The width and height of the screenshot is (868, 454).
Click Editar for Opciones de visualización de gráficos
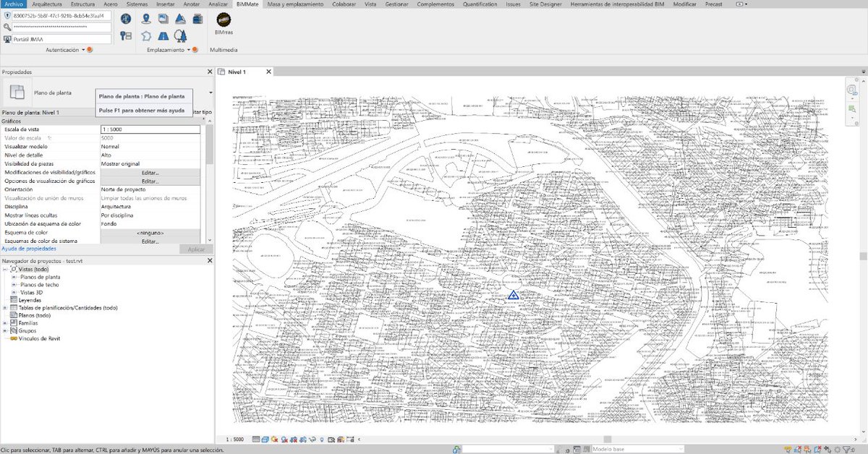[x=150, y=181]
